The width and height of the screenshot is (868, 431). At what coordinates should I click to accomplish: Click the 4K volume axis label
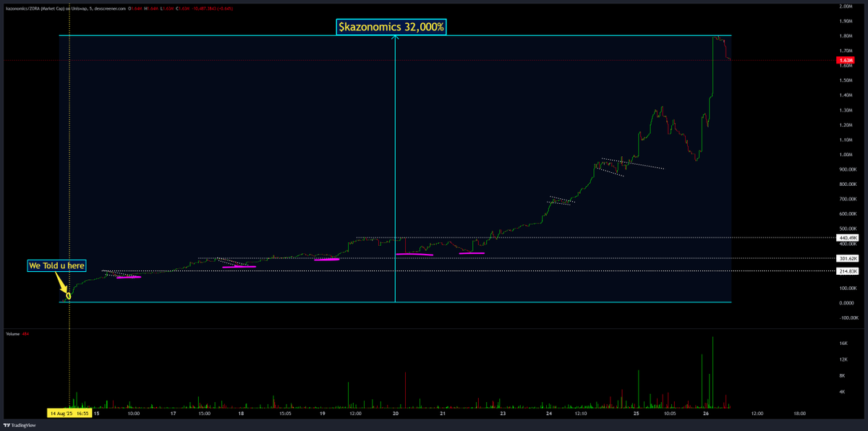842,392
